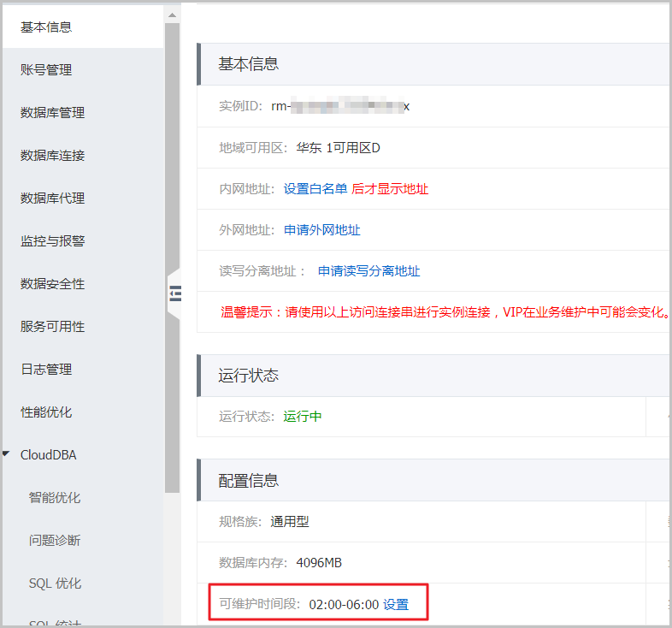Collapse the CloudDBA menu group arrow
Image resolution: width=672 pixels, height=628 pixels.
[x=6, y=453]
